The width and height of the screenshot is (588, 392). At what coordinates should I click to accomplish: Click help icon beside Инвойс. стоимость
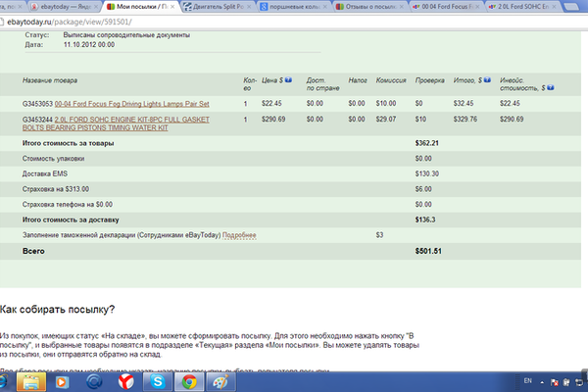(x=550, y=88)
